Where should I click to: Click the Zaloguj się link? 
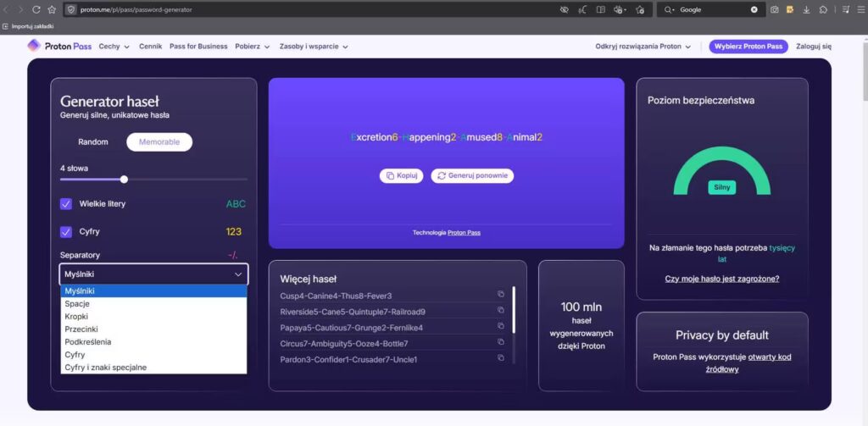[814, 47]
